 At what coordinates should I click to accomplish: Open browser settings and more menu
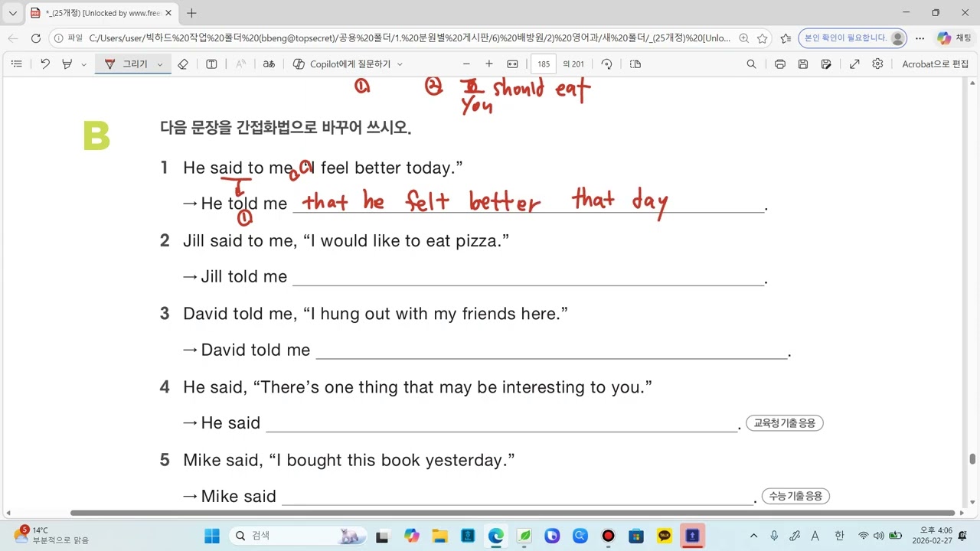(920, 38)
